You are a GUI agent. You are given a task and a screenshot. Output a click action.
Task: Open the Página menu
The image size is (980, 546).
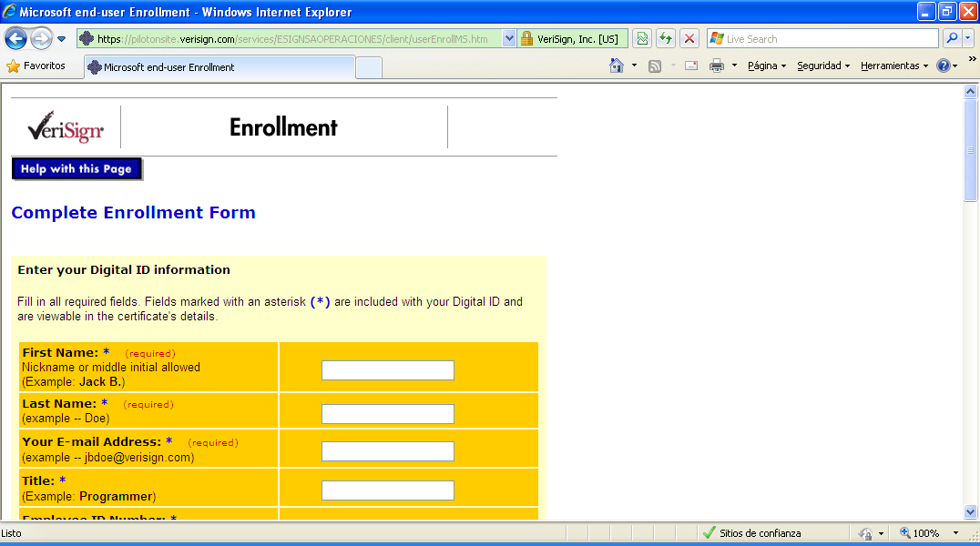(x=765, y=66)
